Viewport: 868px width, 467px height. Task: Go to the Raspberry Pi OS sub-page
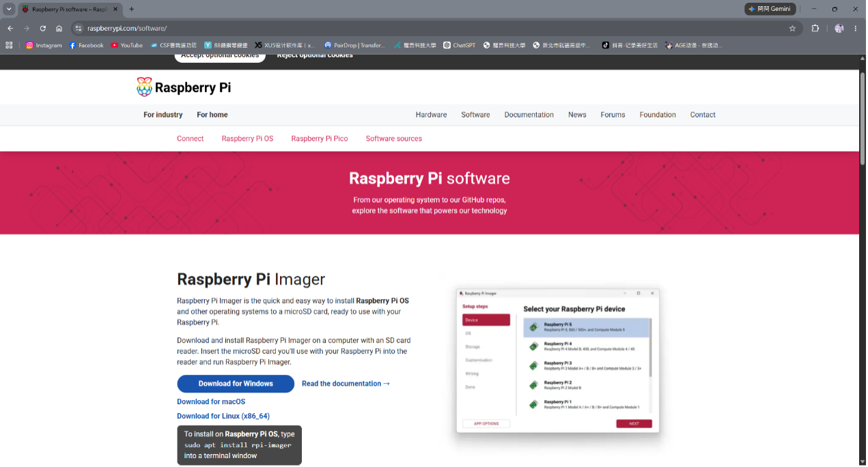[247, 139]
